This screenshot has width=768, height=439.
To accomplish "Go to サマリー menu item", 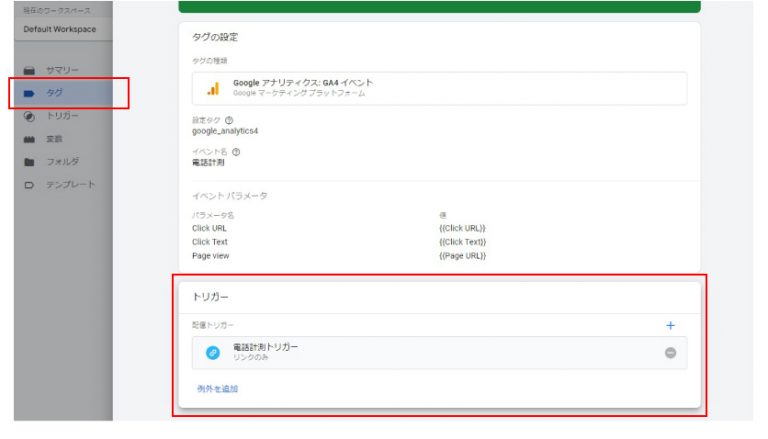I will (62, 70).
